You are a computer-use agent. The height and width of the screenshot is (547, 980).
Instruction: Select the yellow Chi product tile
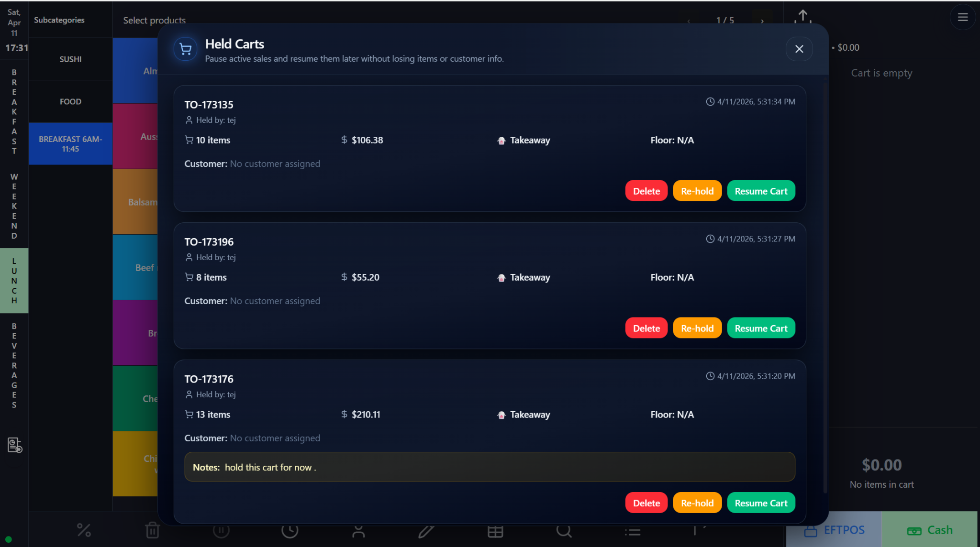coord(135,464)
